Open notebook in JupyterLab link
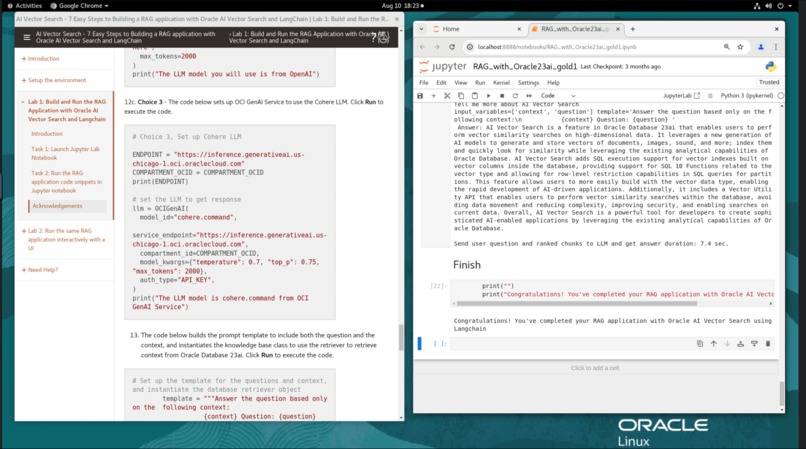Viewport: 806px width, 449px height. [x=681, y=96]
